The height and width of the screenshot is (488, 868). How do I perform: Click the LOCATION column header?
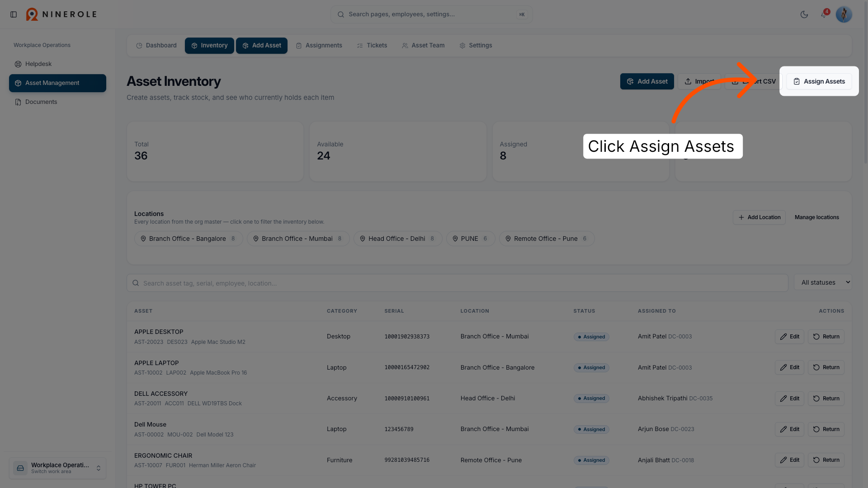click(475, 311)
